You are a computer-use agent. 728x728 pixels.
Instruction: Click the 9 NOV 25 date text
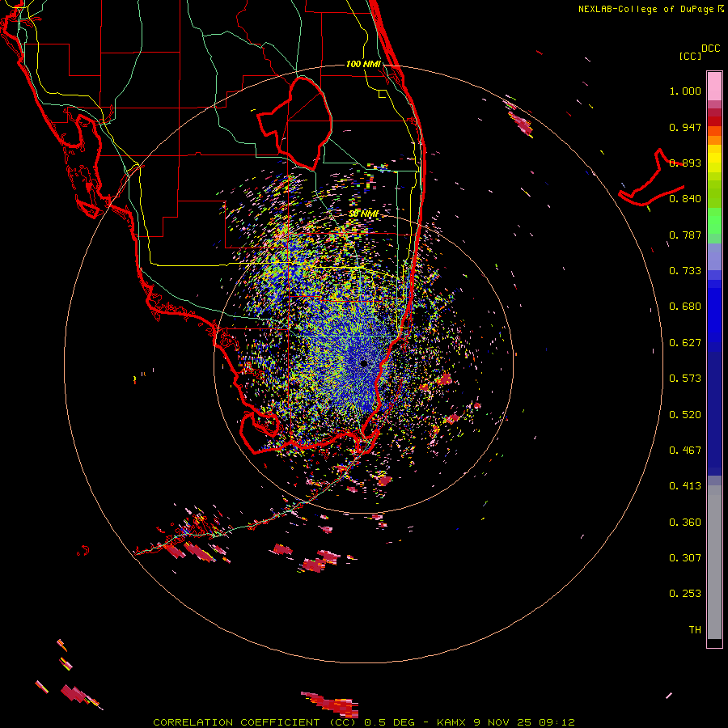(502, 722)
